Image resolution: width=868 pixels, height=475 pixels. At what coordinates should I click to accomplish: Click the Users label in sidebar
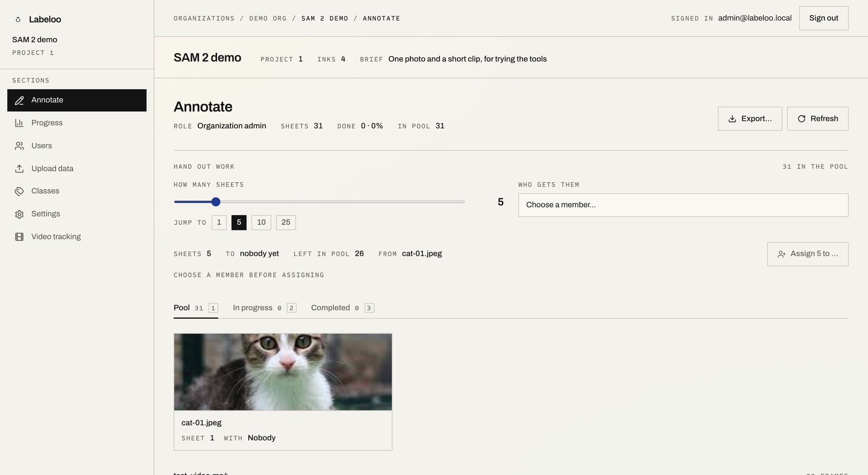tap(42, 146)
